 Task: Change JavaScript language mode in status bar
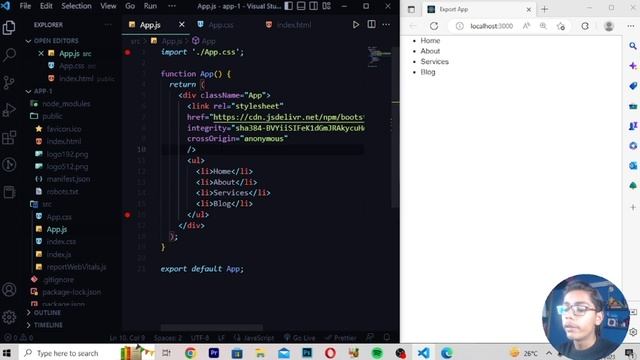click(259, 338)
